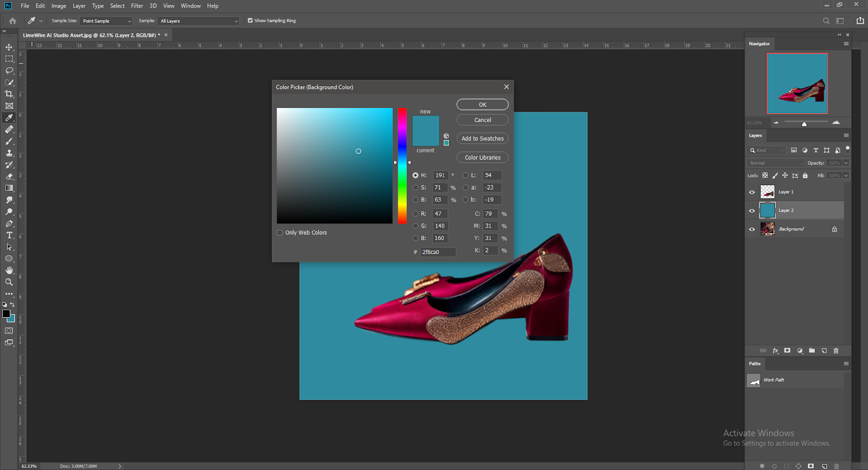Open the tool preset picker arrow
The width and height of the screenshot is (868, 470).
tap(41, 21)
